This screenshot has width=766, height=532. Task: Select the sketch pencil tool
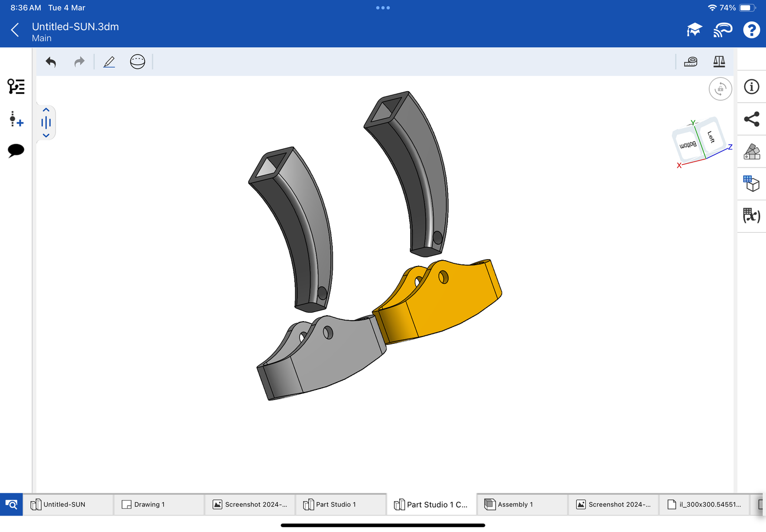tap(109, 62)
